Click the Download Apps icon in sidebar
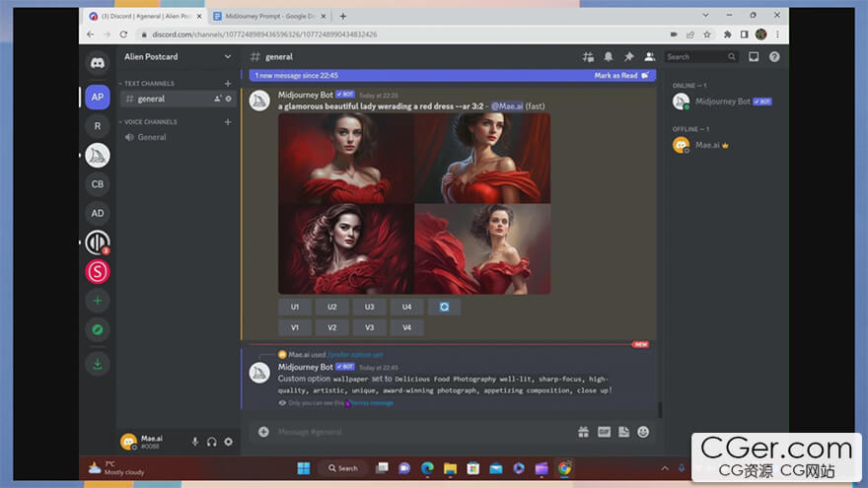The width and height of the screenshot is (868, 488). (98, 364)
